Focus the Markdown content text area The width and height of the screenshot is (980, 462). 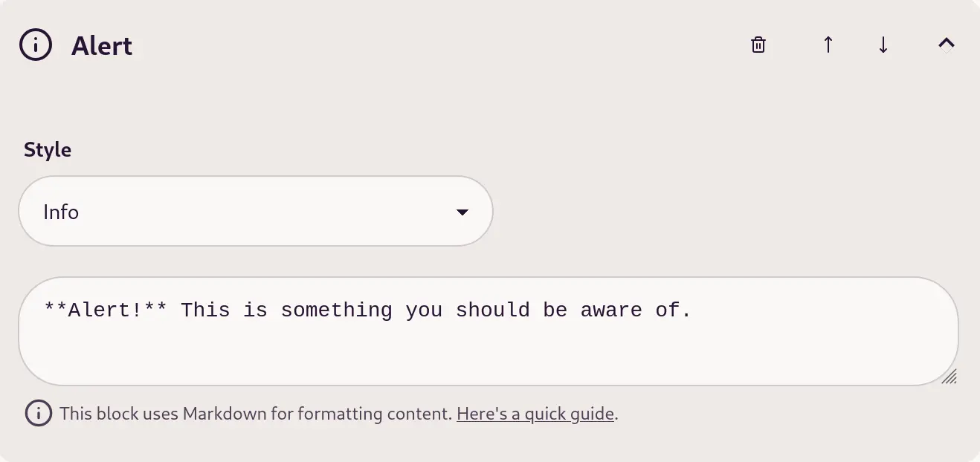click(x=489, y=331)
